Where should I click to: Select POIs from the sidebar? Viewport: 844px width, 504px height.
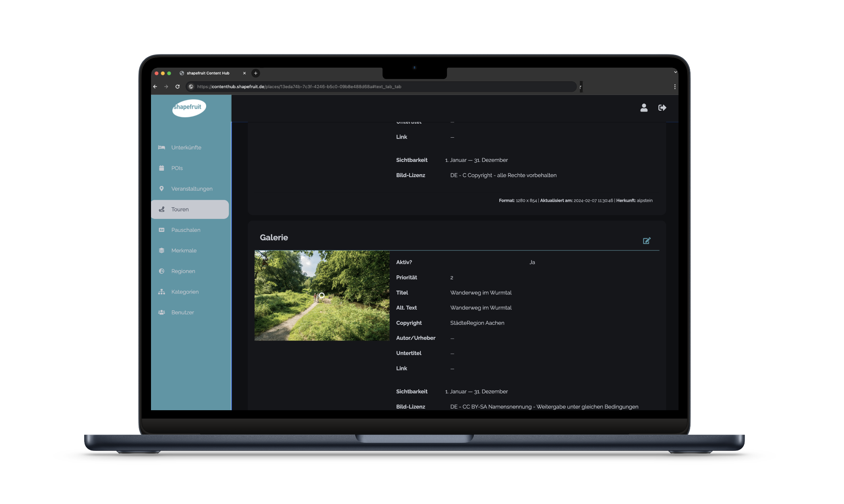(x=177, y=168)
